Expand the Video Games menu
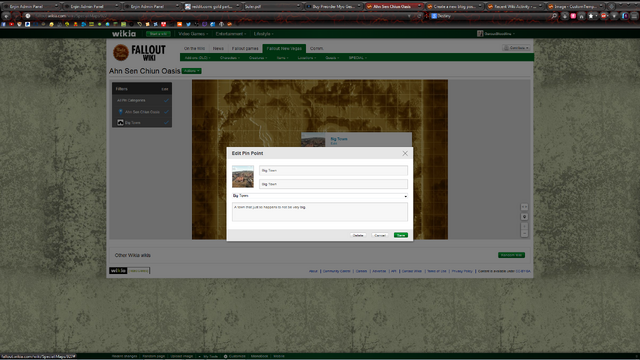This screenshot has height=360, width=640. (x=193, y=34)
